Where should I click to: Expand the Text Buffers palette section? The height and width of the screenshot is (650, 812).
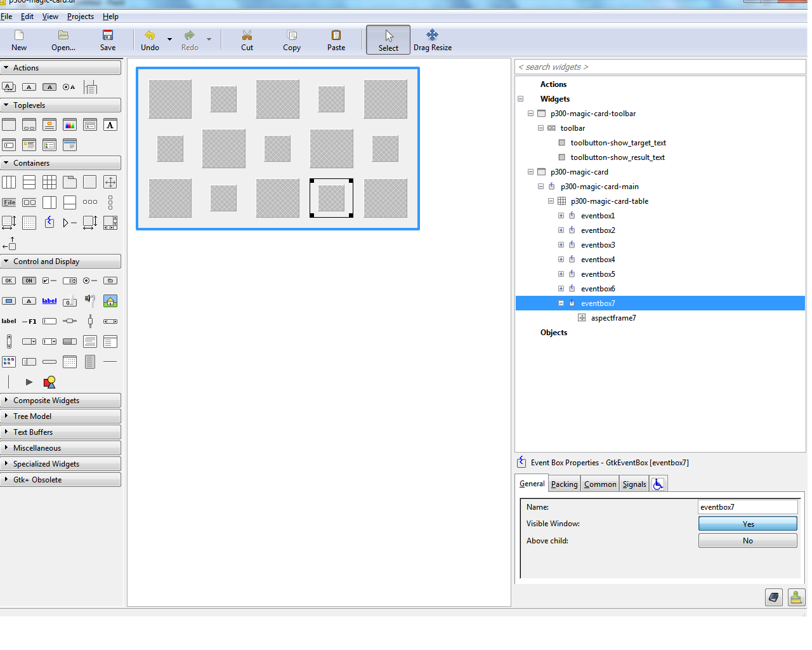[61, 432]
